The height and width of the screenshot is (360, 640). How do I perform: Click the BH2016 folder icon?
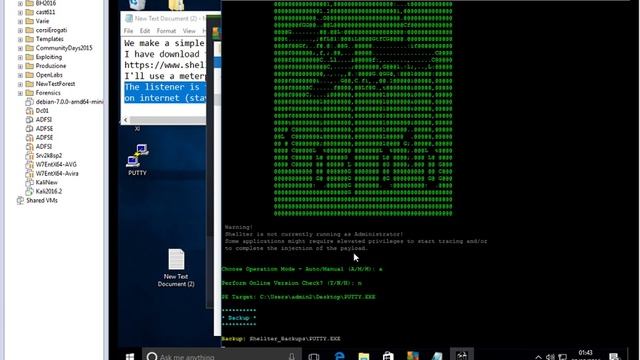[29, 3]
